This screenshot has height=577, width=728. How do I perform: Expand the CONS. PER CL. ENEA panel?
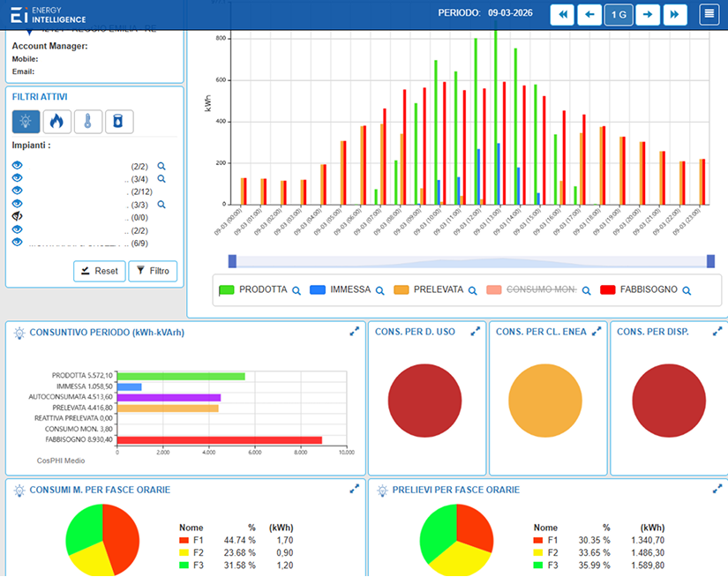[x=597, y=331]
